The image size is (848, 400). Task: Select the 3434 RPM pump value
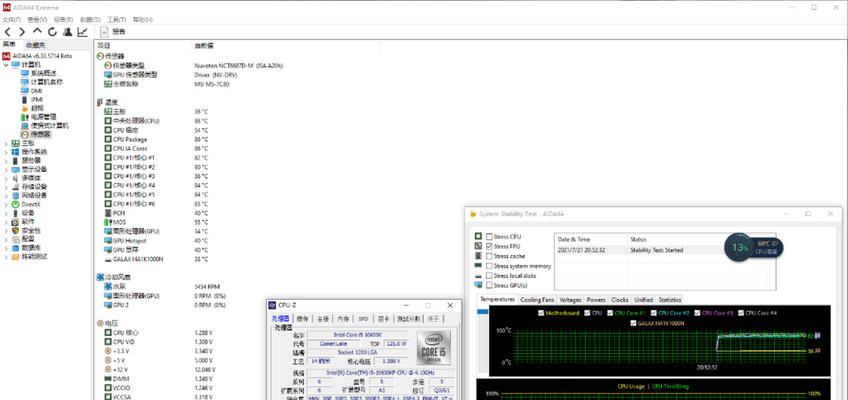point(207,286)
